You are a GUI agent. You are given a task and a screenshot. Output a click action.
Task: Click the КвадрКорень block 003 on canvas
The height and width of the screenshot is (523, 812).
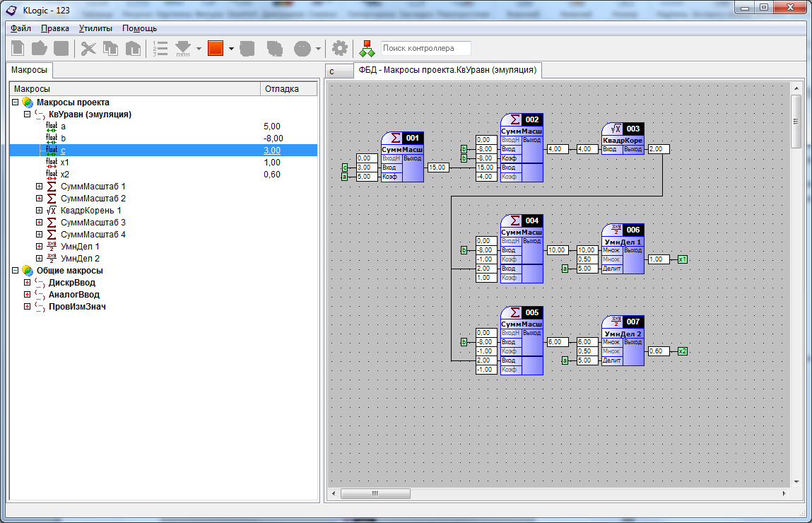(623, 139)
